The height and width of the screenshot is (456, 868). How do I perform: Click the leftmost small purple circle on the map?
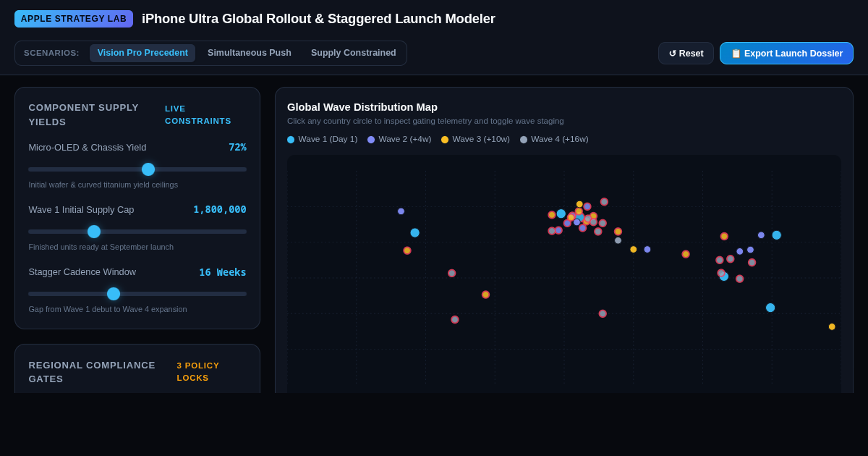[401, 211]
